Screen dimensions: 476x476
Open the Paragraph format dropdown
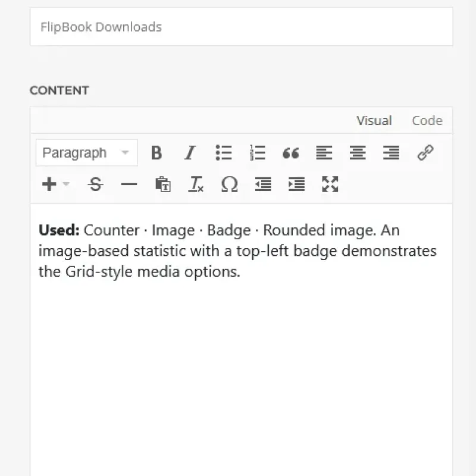coord(87,153)
